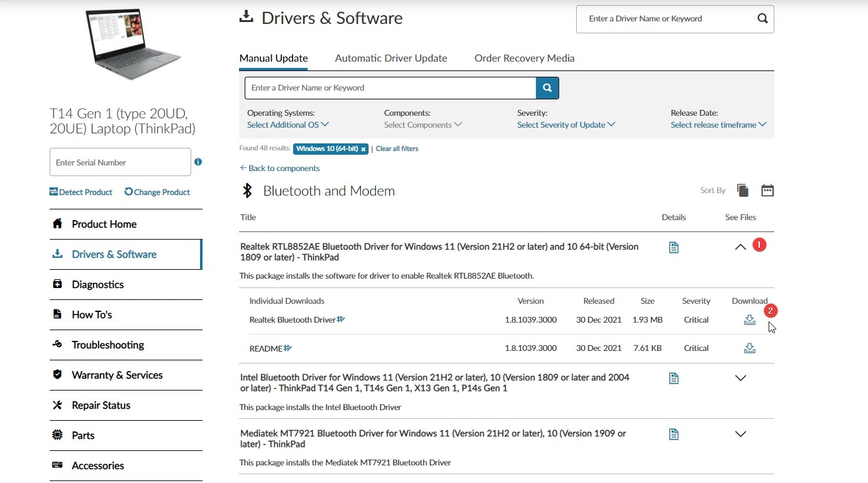Click the T14 Gen 1 product name
868x483 pixels.
coord(123,121)
